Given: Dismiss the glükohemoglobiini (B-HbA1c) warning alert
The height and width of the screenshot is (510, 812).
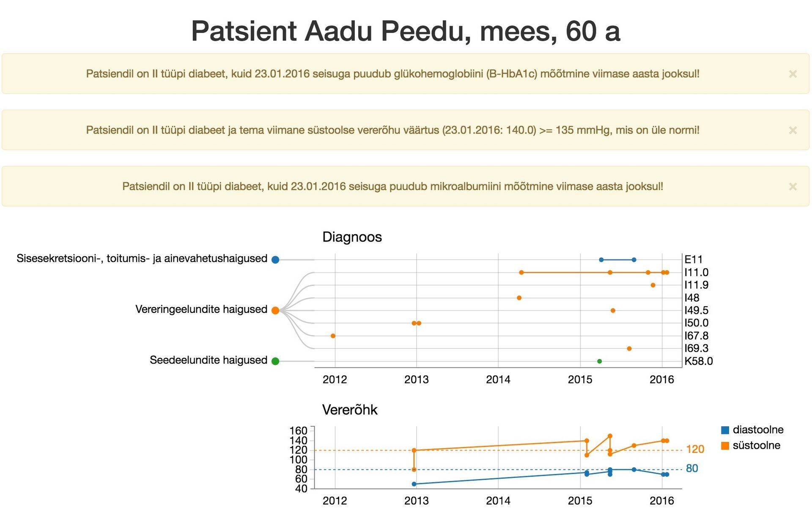Looking at the screenshot, I should pos(793,74).
